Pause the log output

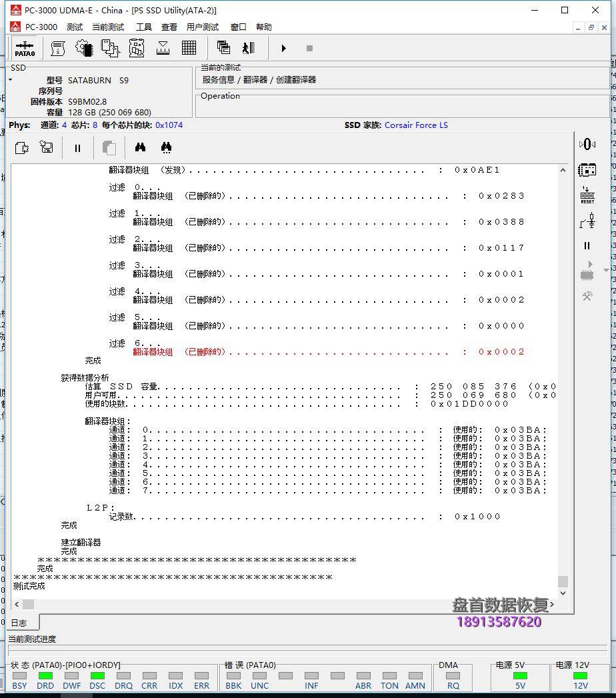point(77,148)
